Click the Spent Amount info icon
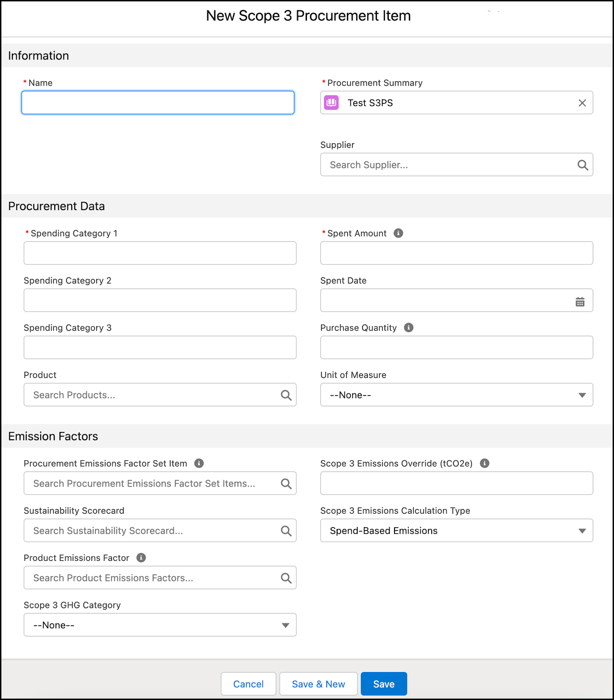Viewport: 614px width, 700px height. (398, 233)
